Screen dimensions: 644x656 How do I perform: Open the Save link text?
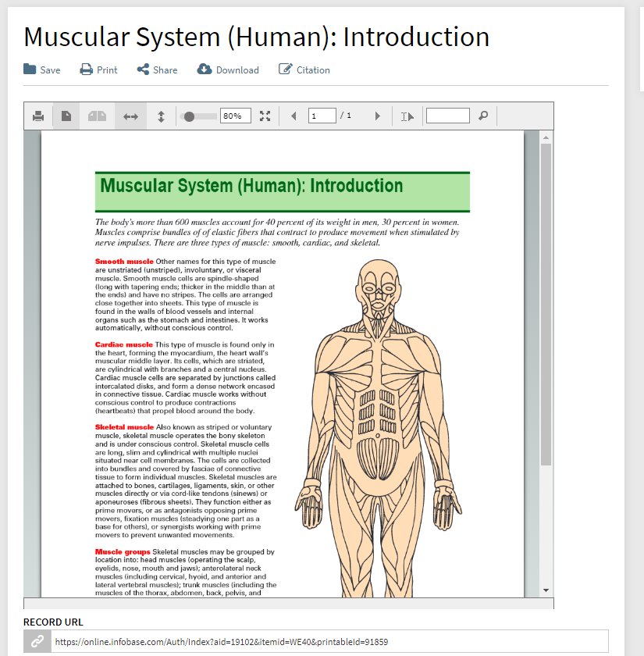[x=50, y=70]
